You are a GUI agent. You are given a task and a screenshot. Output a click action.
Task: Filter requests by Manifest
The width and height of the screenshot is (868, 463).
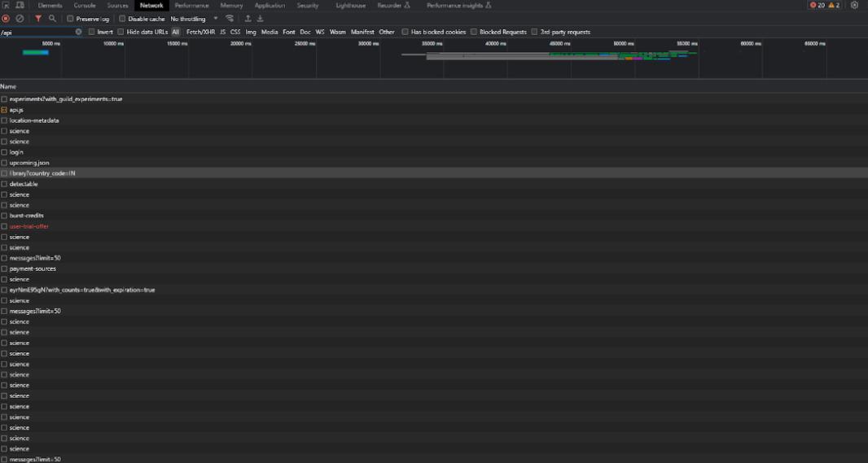coord(362,32)
